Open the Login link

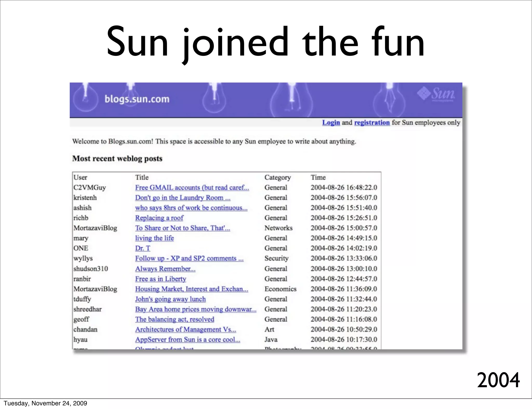[x=331, y=122]
